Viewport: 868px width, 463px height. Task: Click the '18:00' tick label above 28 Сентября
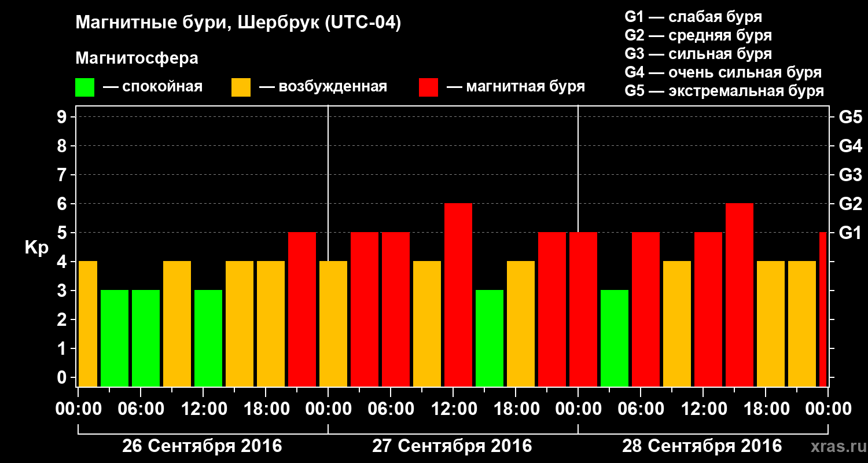(x=766, y=409)
